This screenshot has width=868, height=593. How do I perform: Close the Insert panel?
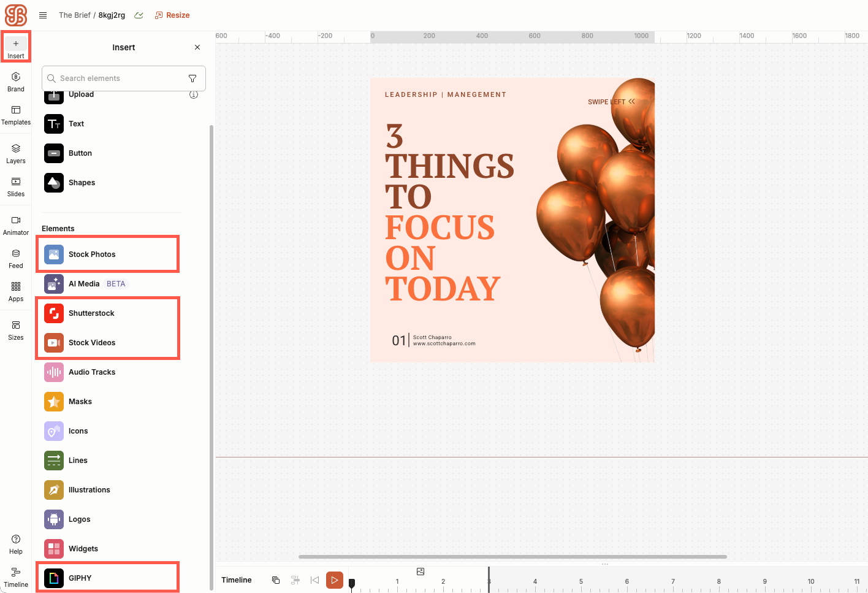pos(197,47)
